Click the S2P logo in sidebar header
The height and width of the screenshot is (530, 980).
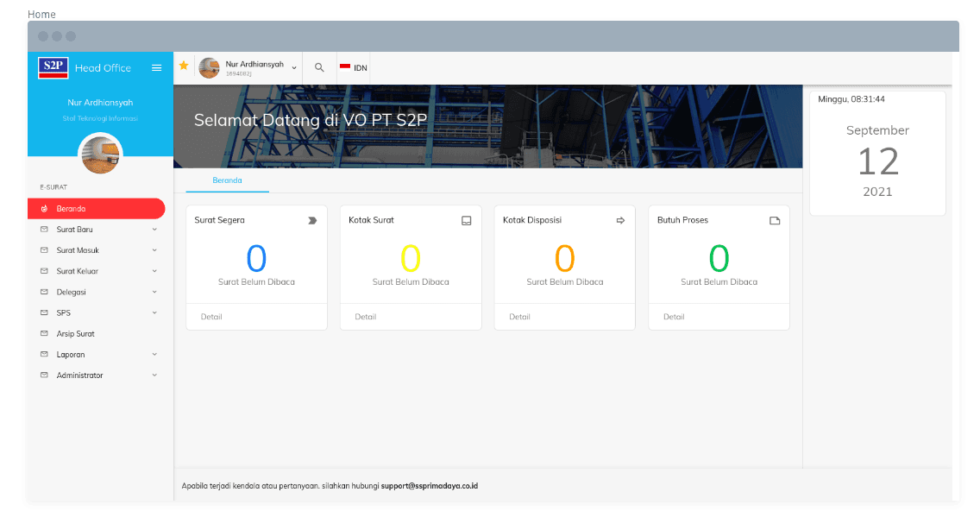coord(53,67)
